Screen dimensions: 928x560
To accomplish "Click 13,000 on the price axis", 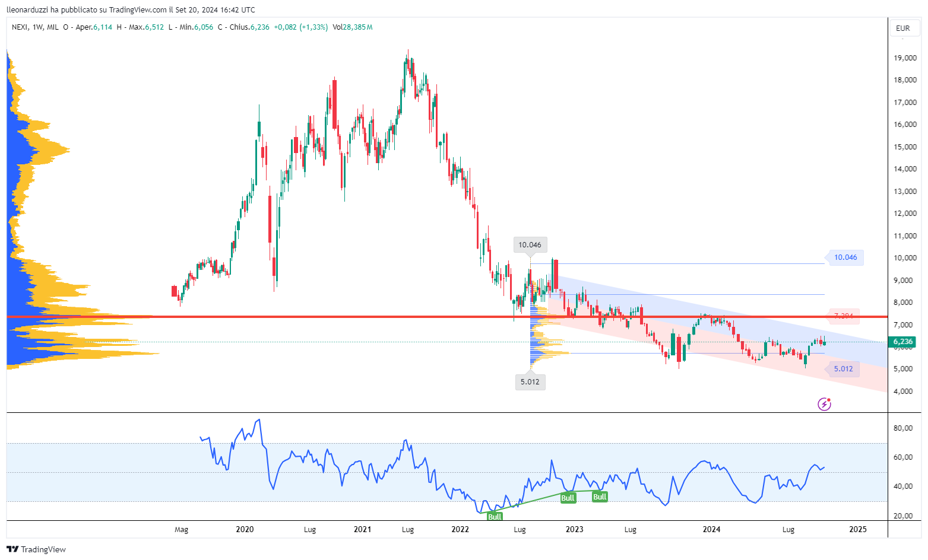I will tap(905, 192).
